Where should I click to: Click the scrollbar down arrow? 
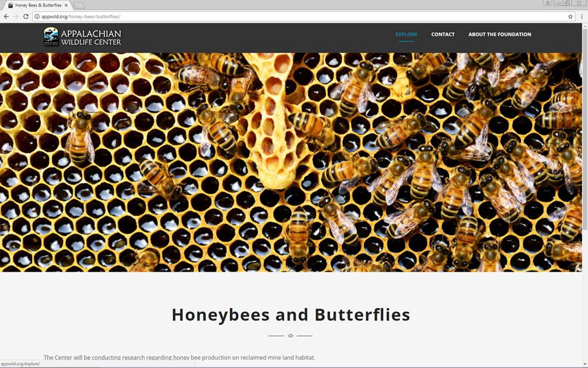tap(584, 364)
